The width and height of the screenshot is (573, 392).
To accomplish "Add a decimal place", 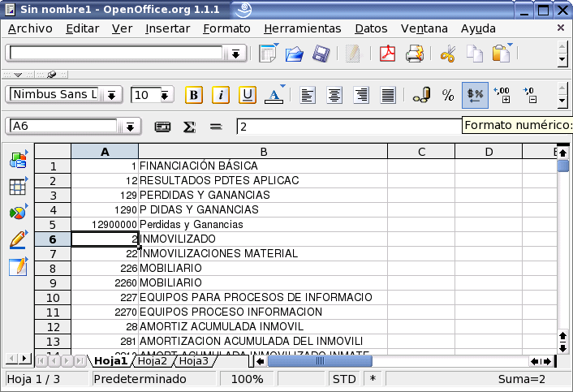I will (502, 95).
